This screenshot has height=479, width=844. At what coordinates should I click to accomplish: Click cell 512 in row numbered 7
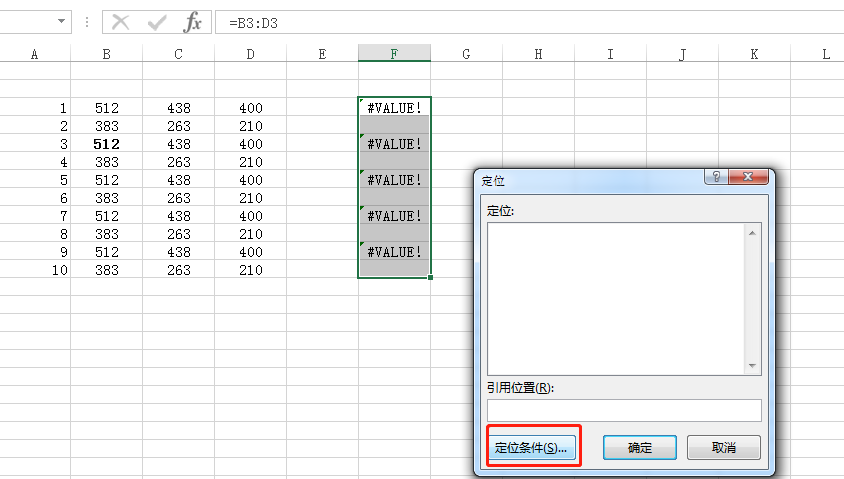coord(107,216)
